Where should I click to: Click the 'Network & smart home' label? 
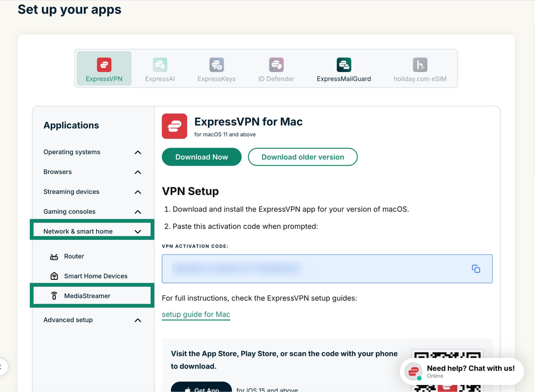coord(78,231)
